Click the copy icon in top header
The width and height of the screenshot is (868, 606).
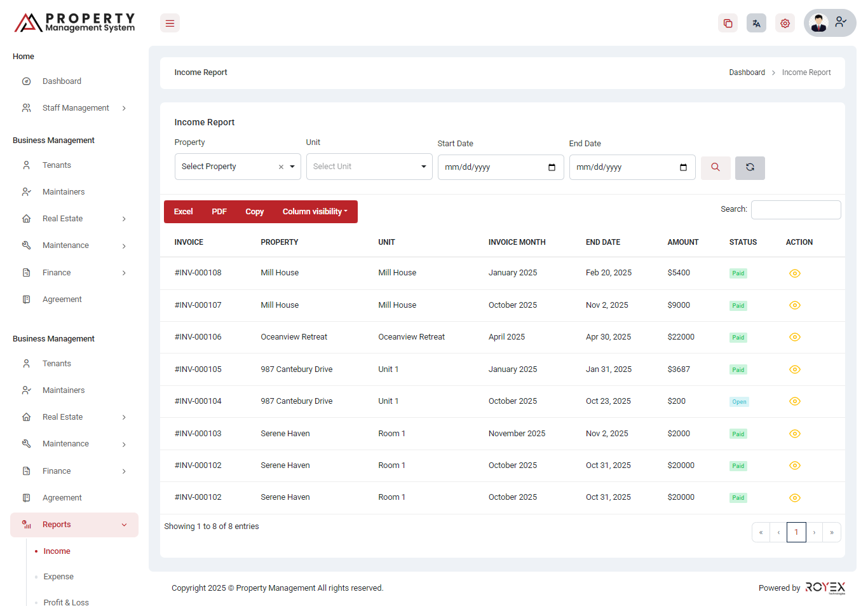click(728, 24)
